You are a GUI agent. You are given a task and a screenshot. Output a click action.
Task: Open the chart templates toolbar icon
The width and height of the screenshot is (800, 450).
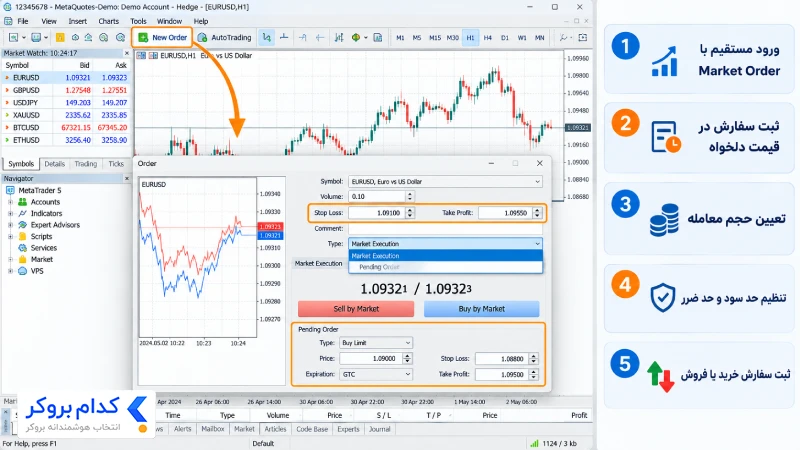click(378, 37)
